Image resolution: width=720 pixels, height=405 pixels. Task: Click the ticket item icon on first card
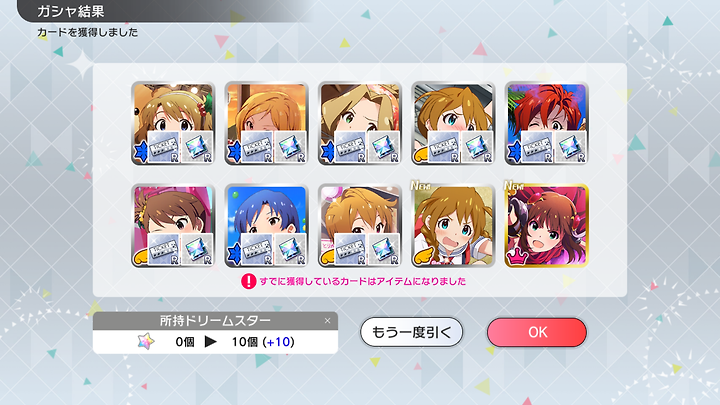(163, 147)
